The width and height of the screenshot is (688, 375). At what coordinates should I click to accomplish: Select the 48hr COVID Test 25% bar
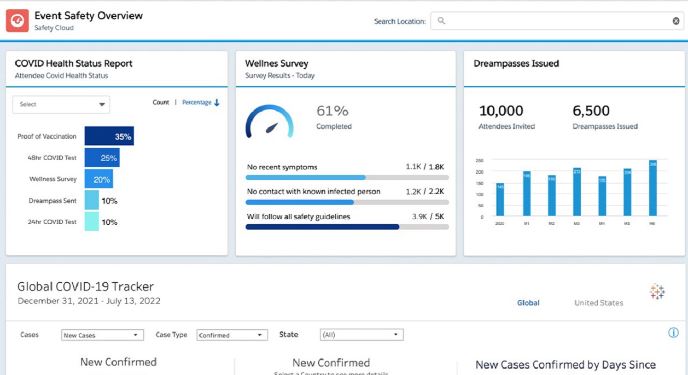coord(102,157)
